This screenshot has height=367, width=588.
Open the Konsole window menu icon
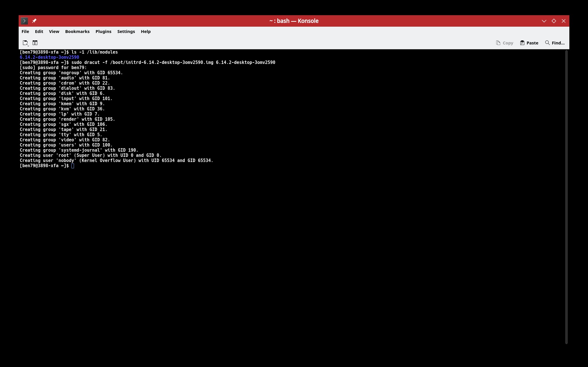click(x=24, y=21)
